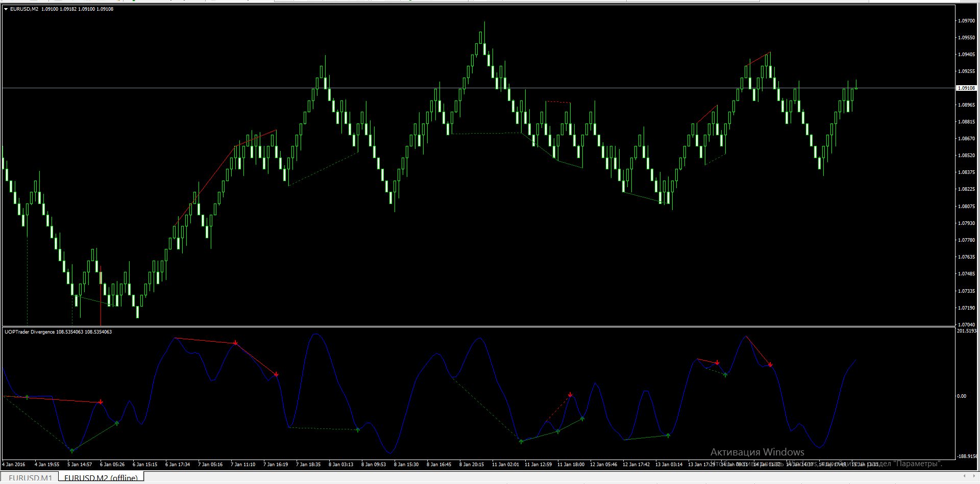Click the 1.09700 price scale label
Screen dimensions: 980x484
tap(966, 21)
